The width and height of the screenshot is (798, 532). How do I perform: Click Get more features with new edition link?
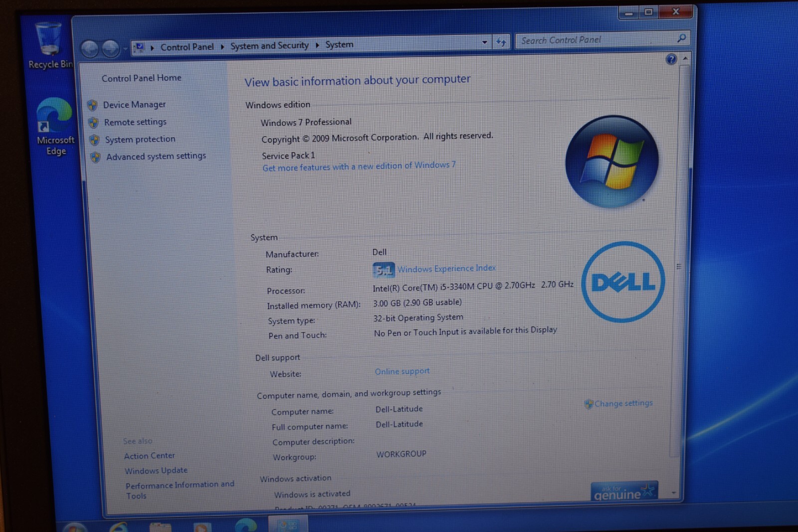point(359,167)
